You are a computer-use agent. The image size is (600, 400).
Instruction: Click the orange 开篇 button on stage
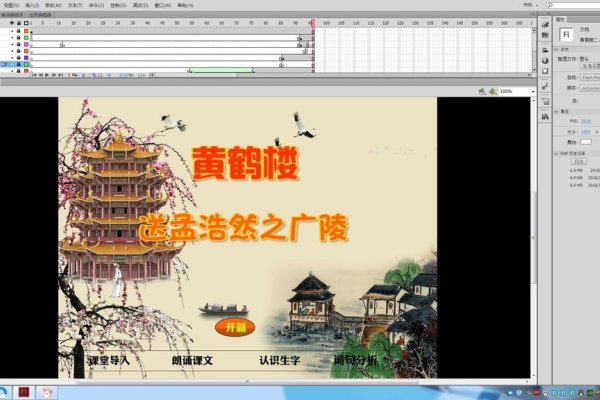pyautogui.click(x=235, y=328)
